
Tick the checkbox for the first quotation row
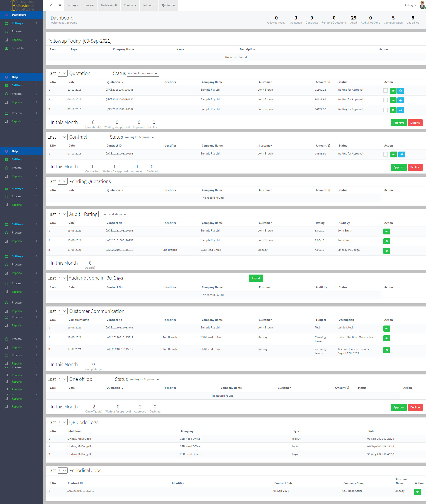pyautogui.click(x=385, y=90)
